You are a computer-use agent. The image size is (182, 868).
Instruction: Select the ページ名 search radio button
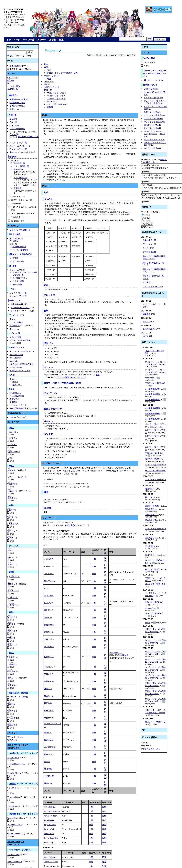pos(16,56)
